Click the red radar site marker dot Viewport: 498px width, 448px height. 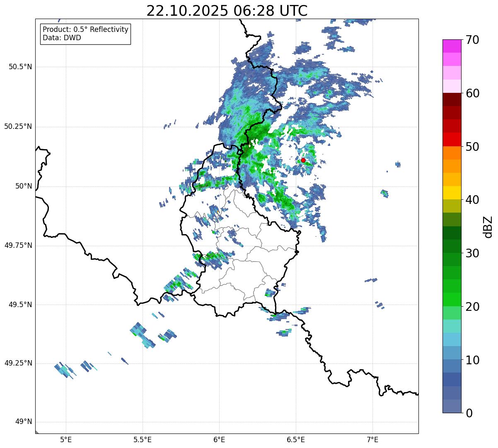tap(303, 160)
